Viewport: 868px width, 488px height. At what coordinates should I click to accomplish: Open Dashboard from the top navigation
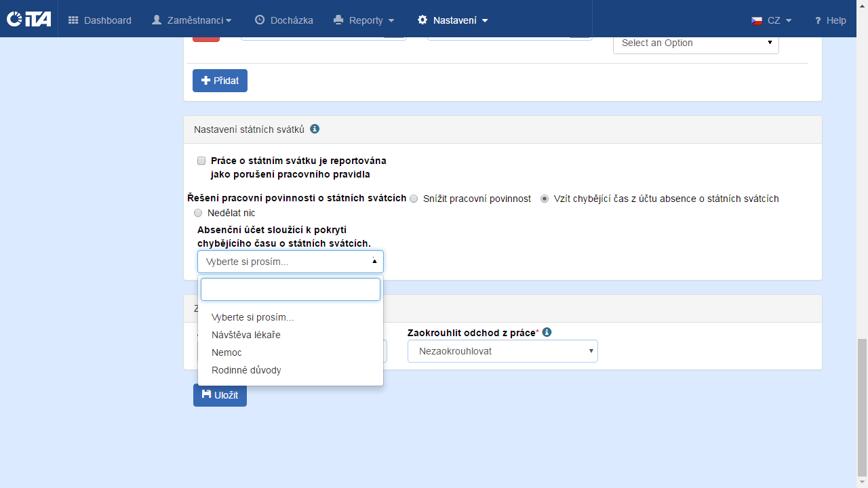point(100,20)
